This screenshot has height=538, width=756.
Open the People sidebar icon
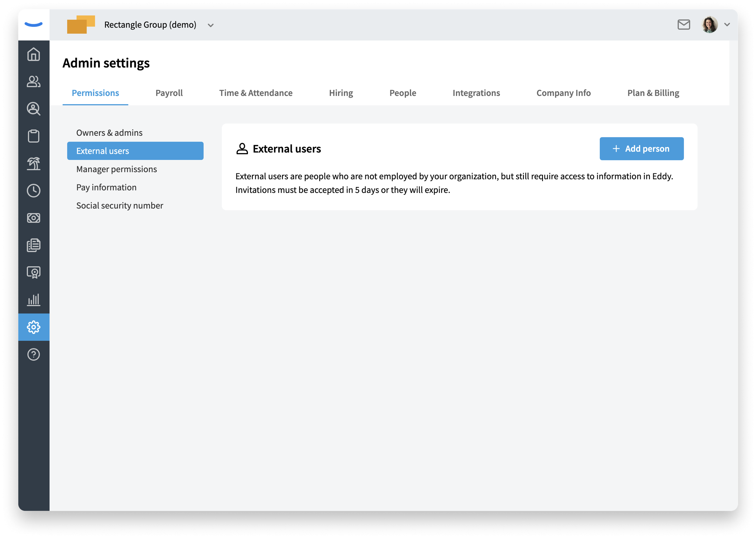[x=33, y=82]
